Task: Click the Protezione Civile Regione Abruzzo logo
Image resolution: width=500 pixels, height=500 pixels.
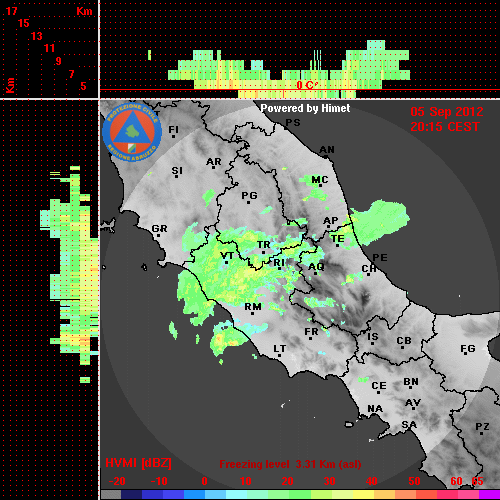Action: coord(132,133)
